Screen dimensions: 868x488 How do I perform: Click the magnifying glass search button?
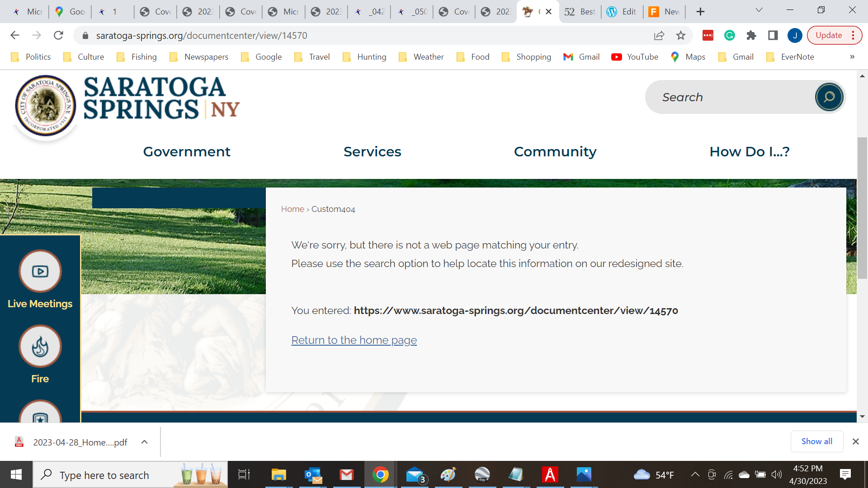point(829,97)
